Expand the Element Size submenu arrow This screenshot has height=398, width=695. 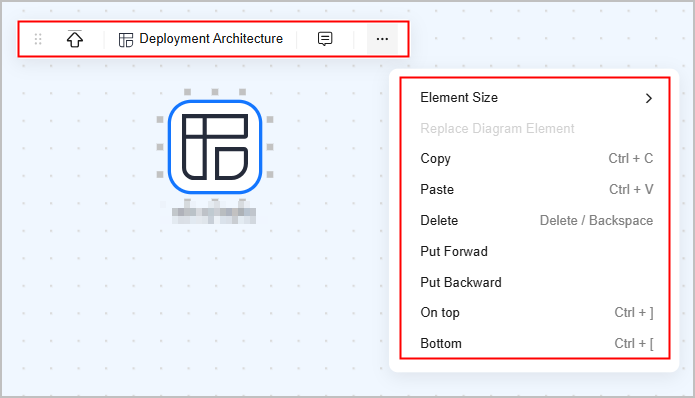(648, 98)
